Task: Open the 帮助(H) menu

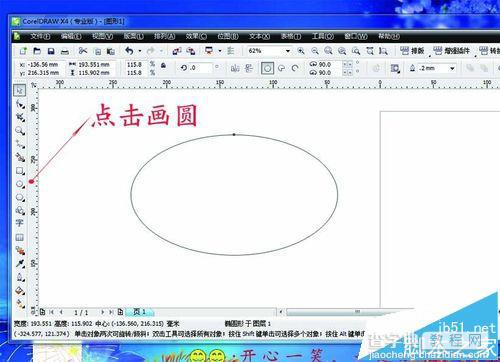Action: (389, 36)
